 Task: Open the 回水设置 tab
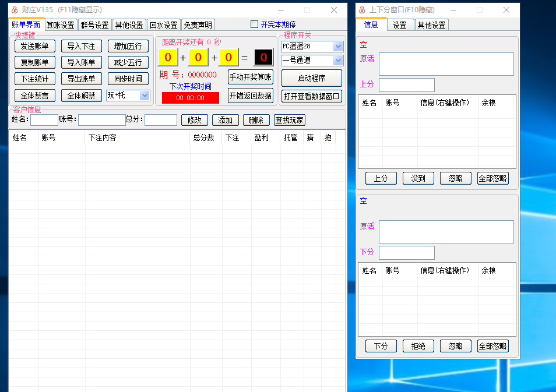(163, 25)
